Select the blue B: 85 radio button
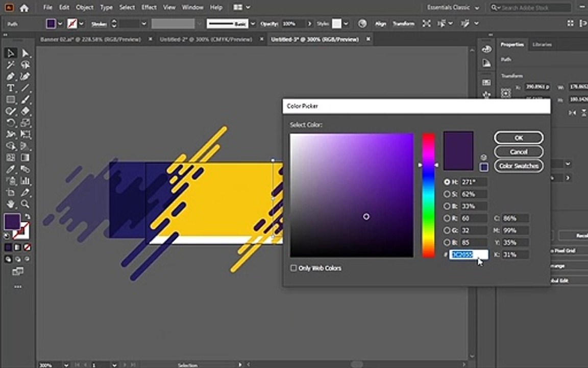588x368 pixels. (447, 242)
